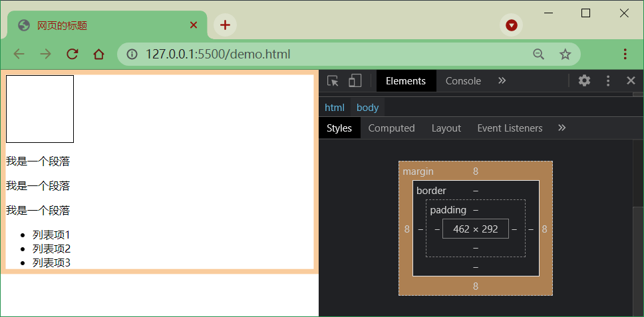Viewport: 644px width, 317px height.
Task: Click the 462 × 292 content box
Action: (x=476, y=229)
